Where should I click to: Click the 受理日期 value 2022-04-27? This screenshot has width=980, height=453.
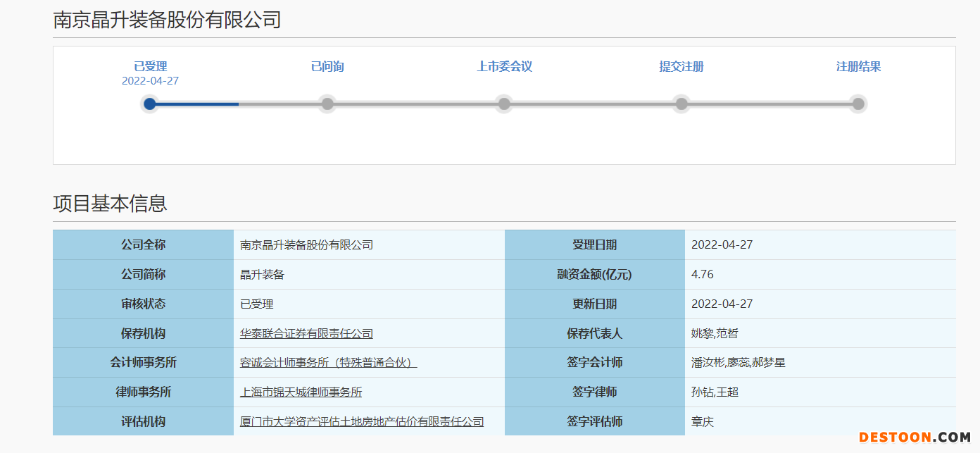[x=820, y=245]
